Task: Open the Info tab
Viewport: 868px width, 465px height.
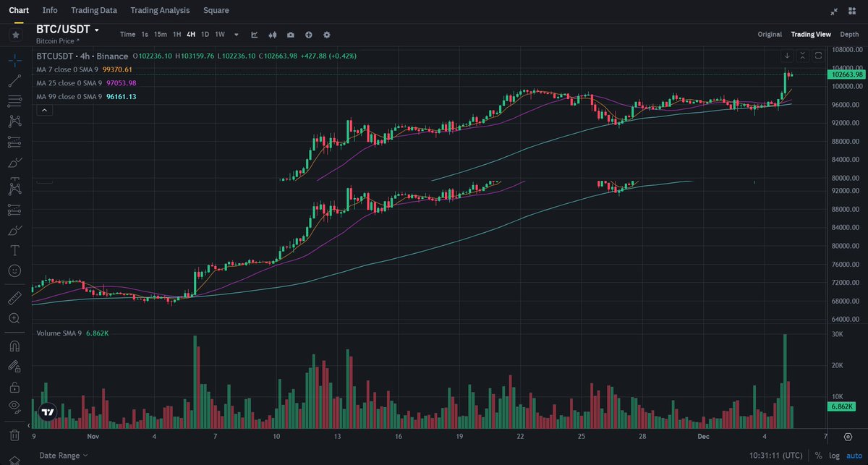Action: (50, 10)
